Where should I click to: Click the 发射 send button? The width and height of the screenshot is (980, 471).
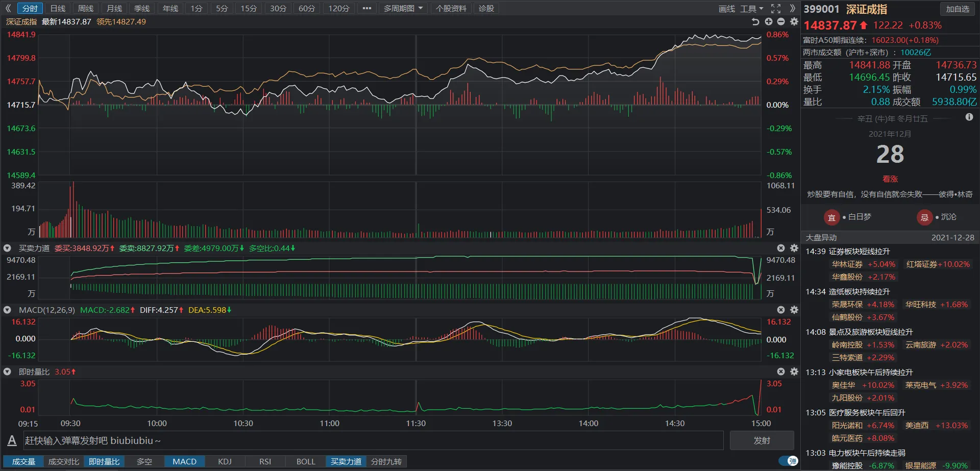tap(762, 440)
